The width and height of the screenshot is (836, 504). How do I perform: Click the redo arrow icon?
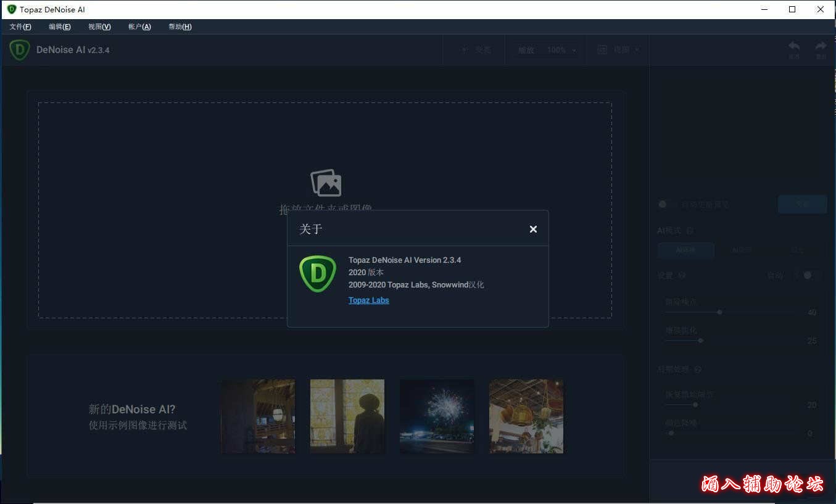[x=821, y=47]
